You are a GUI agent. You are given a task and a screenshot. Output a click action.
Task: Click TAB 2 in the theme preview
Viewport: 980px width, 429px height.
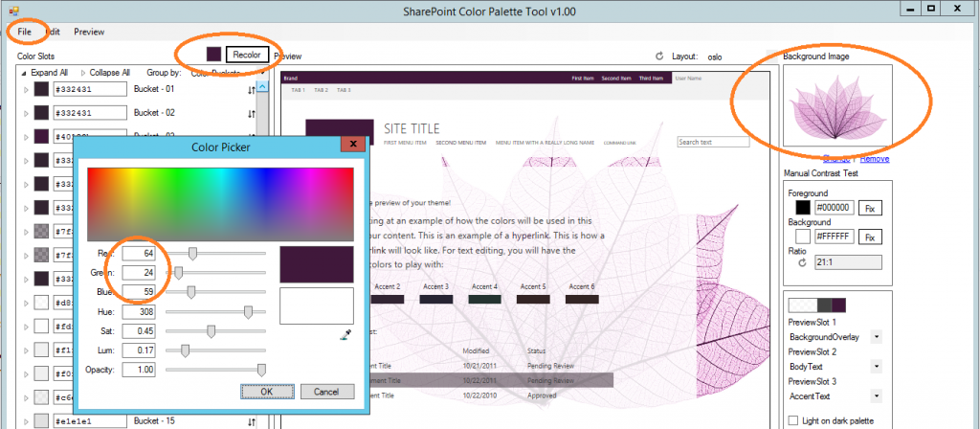pyautogui.click(x=322, y=91)
